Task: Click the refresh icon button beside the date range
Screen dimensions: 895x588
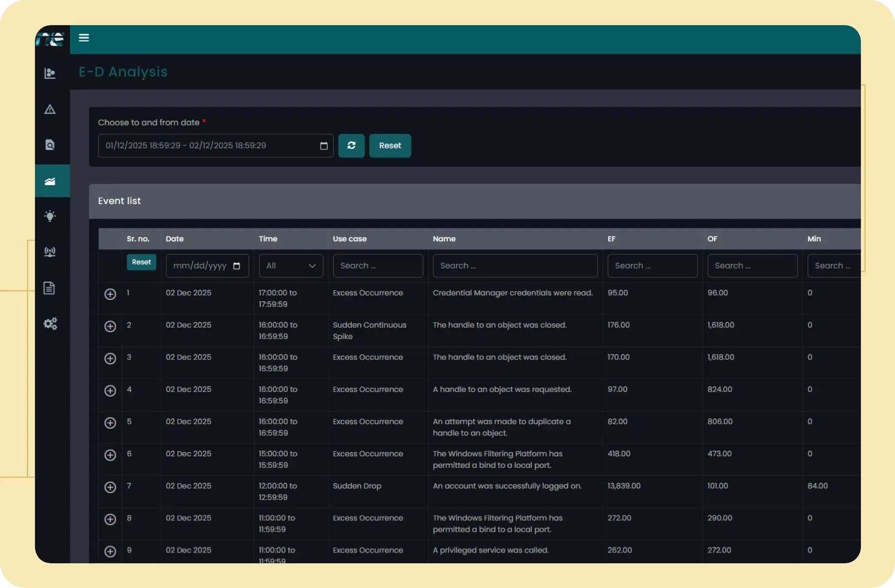Action: click(x=351, y=146)
